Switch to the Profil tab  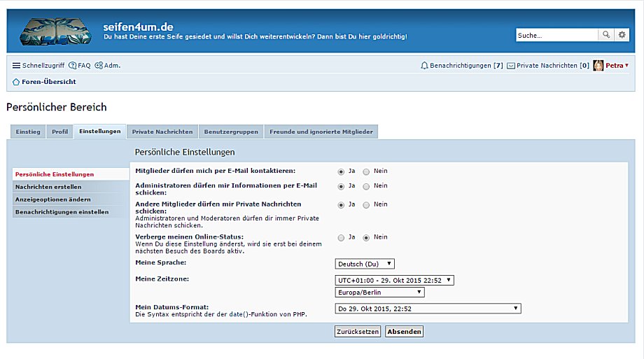[60, 132]
